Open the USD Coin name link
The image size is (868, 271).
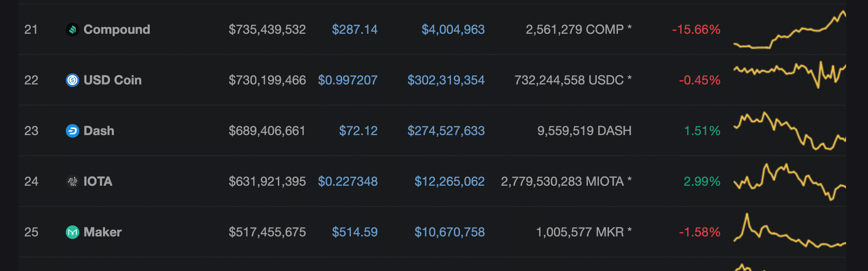(112, 80)
